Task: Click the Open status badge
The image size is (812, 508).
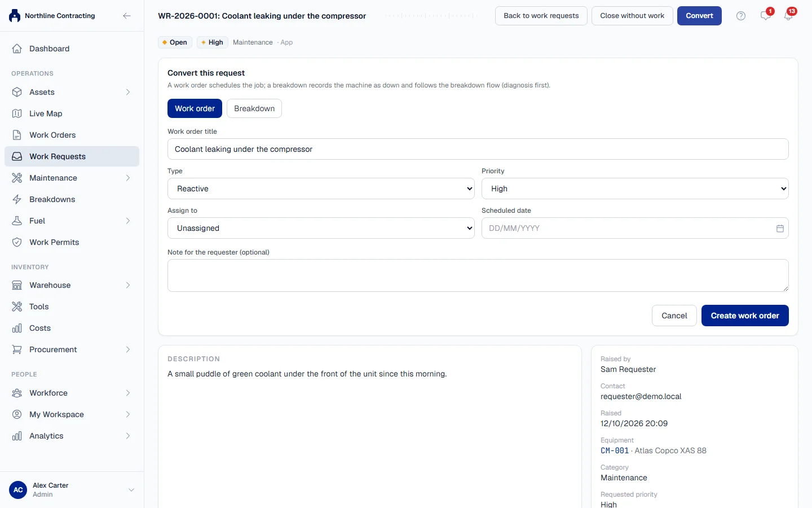Action: coord(175,42)
